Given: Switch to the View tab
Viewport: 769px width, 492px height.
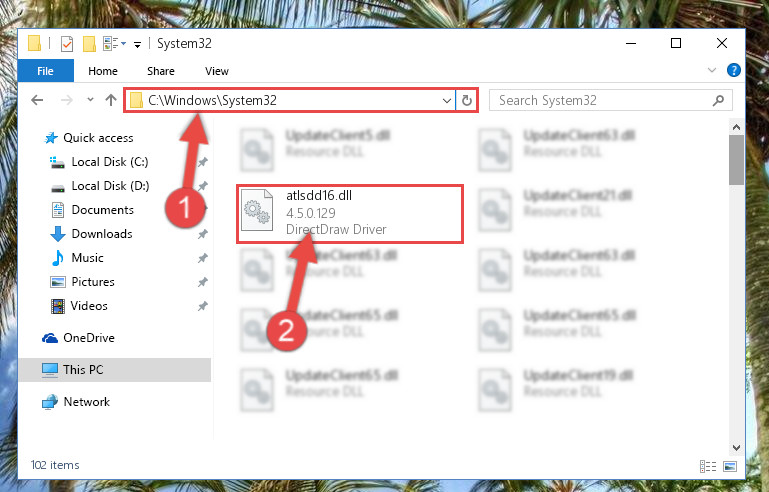Looking at the screenshot, I should tap(217, 71).
